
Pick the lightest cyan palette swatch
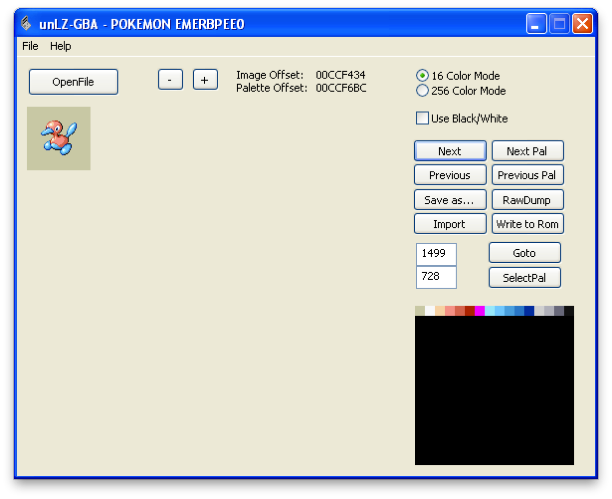(x=489, y=311)
